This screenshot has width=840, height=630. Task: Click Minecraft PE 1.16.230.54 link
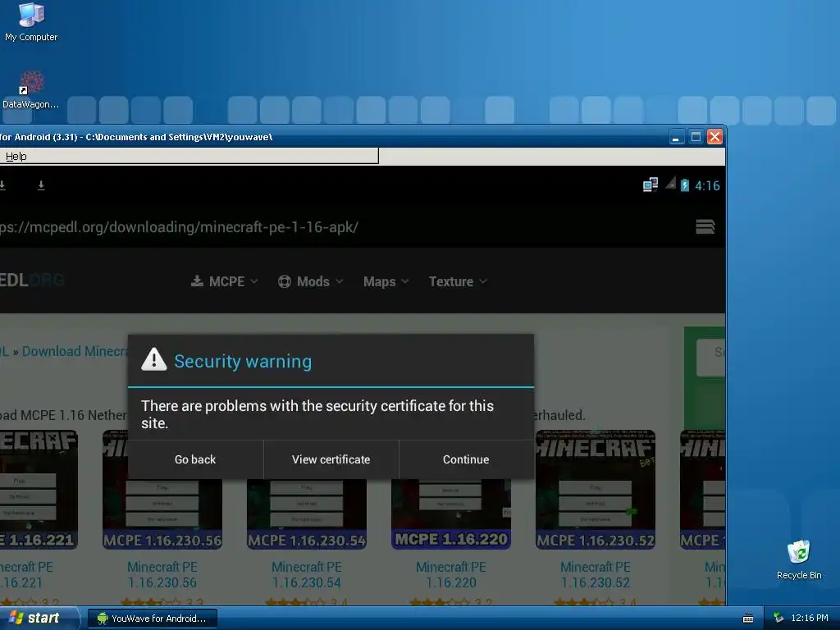(307, 575)
